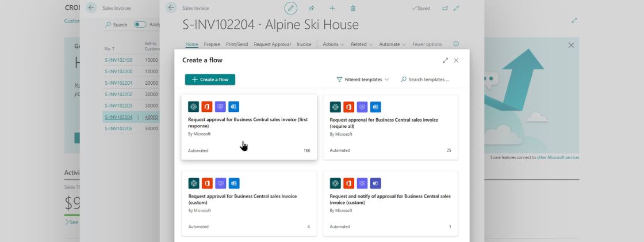Click Business Central icon on first response card
This screenshot has height=242, width=644.
(x=193, y=107)
